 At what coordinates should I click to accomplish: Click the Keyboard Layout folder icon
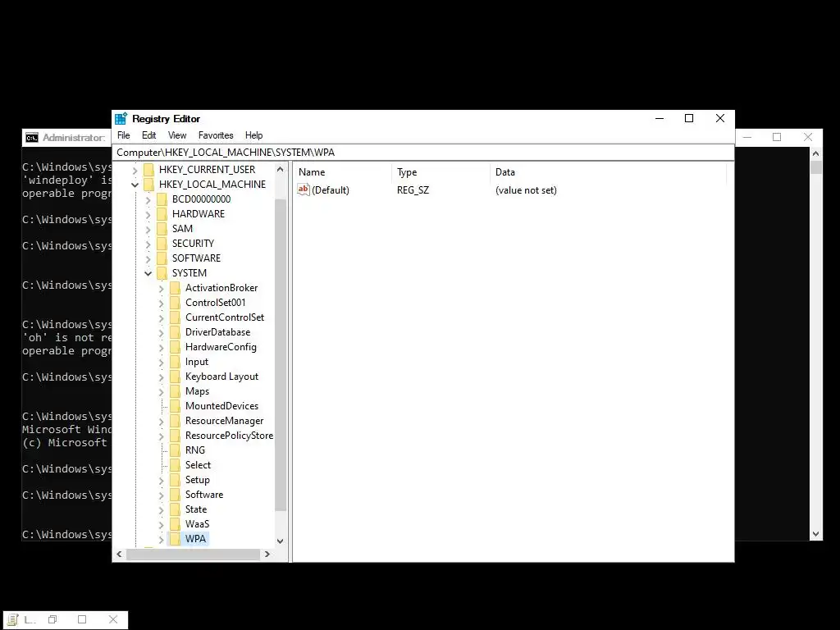point(176,377)
